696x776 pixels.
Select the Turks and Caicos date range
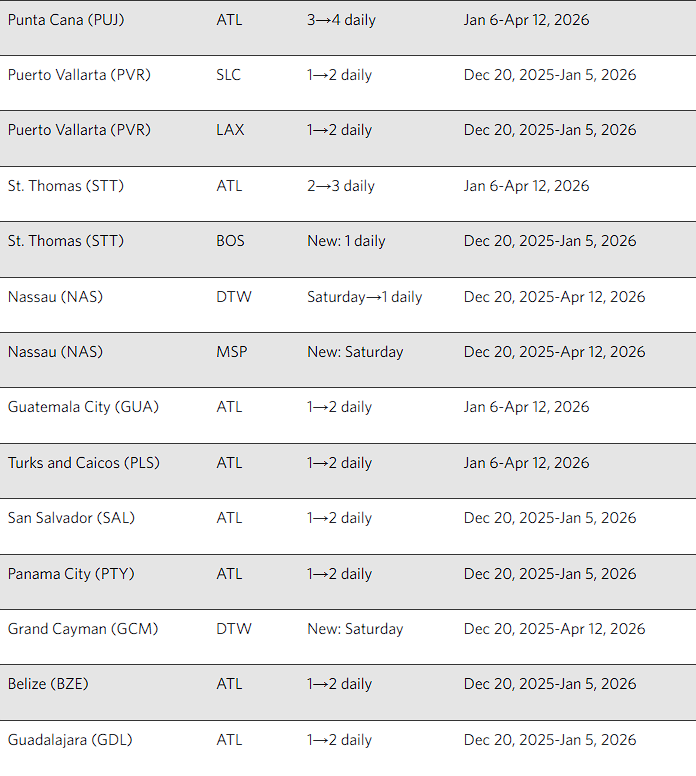tap(526, 463)
